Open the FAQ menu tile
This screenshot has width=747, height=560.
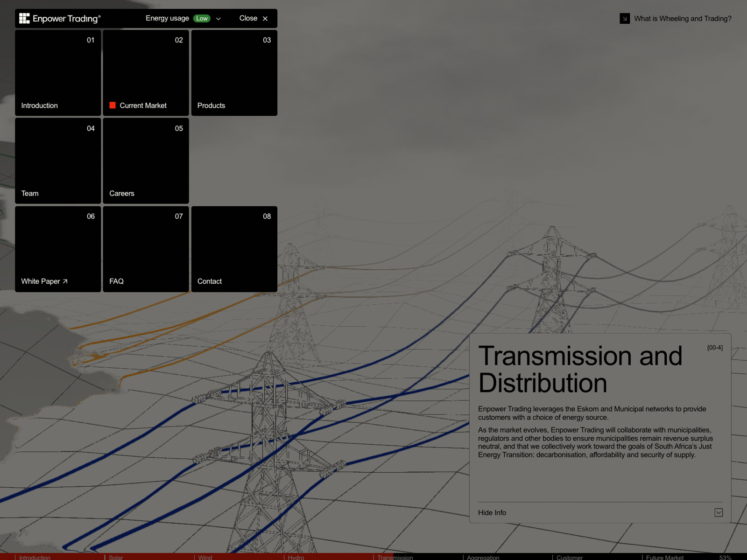click(x=146, y=249)
